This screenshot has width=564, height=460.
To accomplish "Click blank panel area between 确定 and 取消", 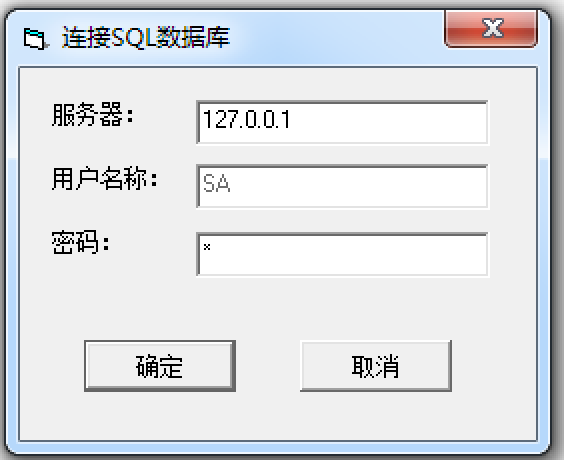I will click(x=268, y=366).
